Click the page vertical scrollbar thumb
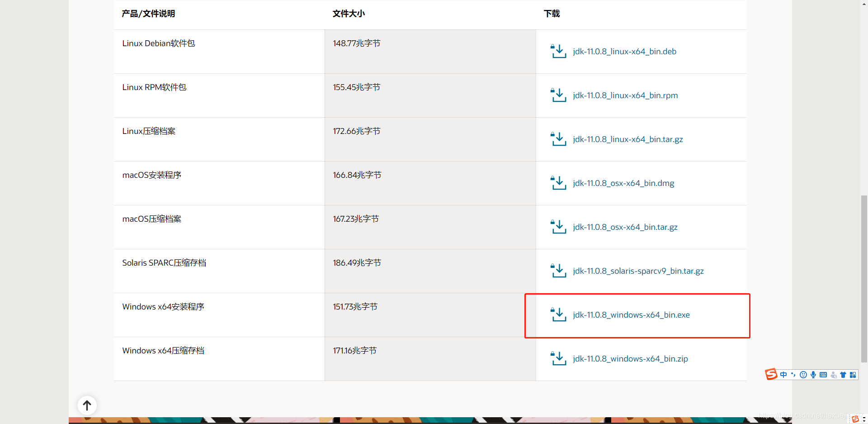Screen dimensions: 868x424 864,279
